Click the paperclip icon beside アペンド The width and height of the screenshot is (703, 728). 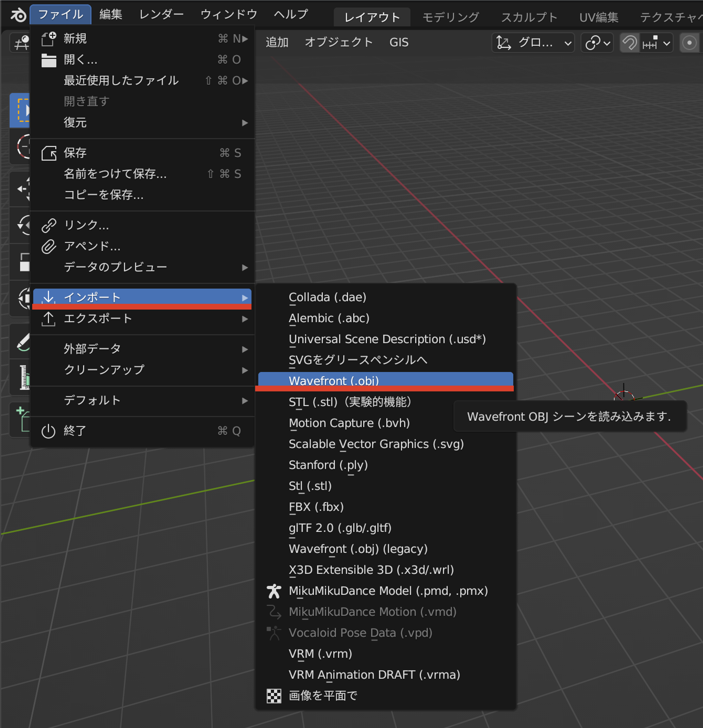click(x=49, y=247)
